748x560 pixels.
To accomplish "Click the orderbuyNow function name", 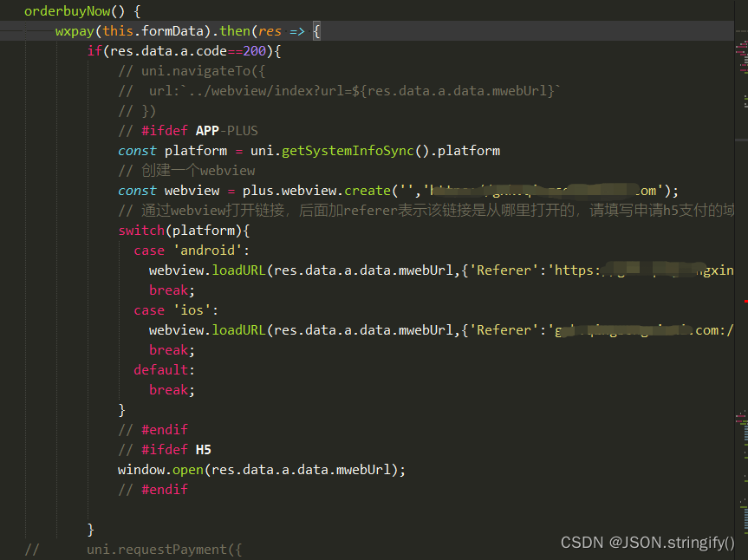I will pos(68,11).
